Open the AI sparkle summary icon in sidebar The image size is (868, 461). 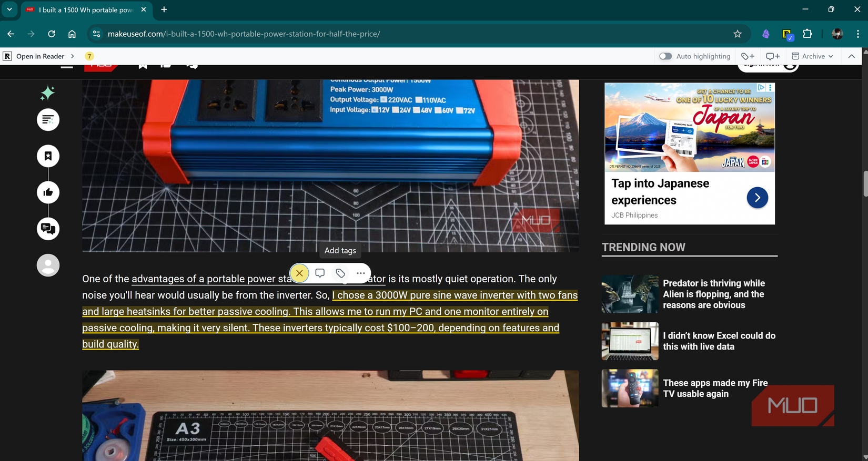pos(48,93)
